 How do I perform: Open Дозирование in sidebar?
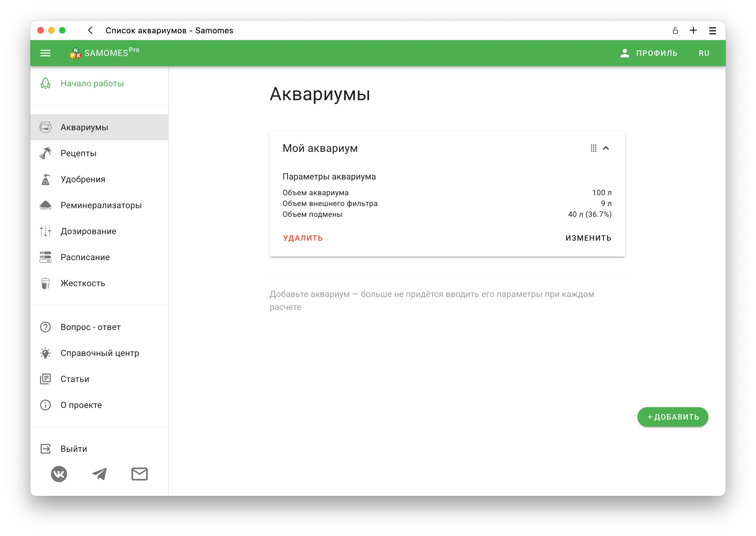point(88,231)
